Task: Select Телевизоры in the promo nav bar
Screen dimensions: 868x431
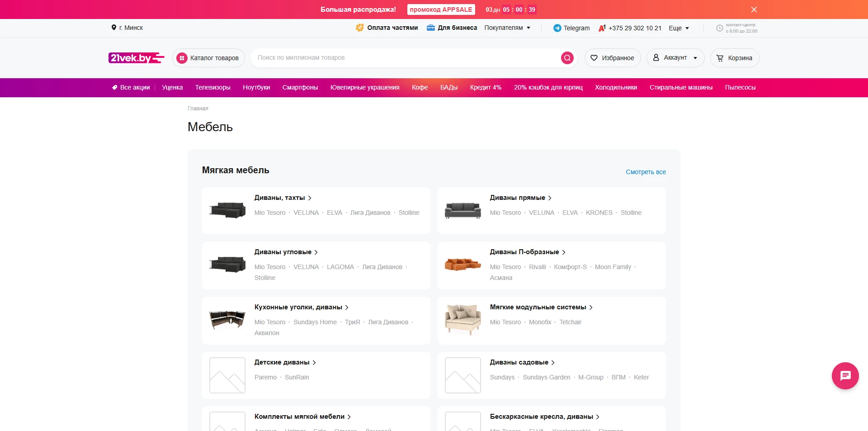Action: click(x=212, y=87)
